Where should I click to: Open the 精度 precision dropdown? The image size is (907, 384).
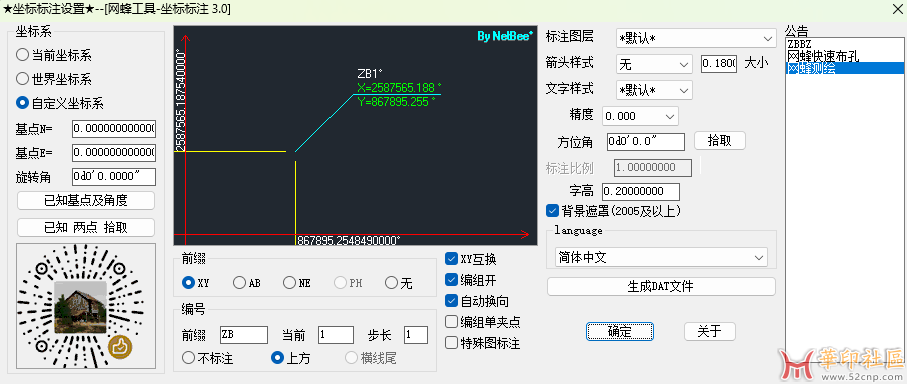click(640, 116)
